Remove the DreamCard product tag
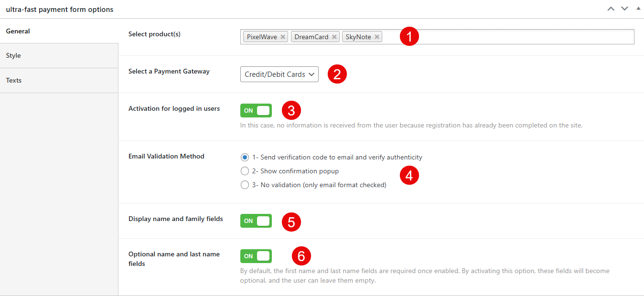 click(x=334, y=37)
